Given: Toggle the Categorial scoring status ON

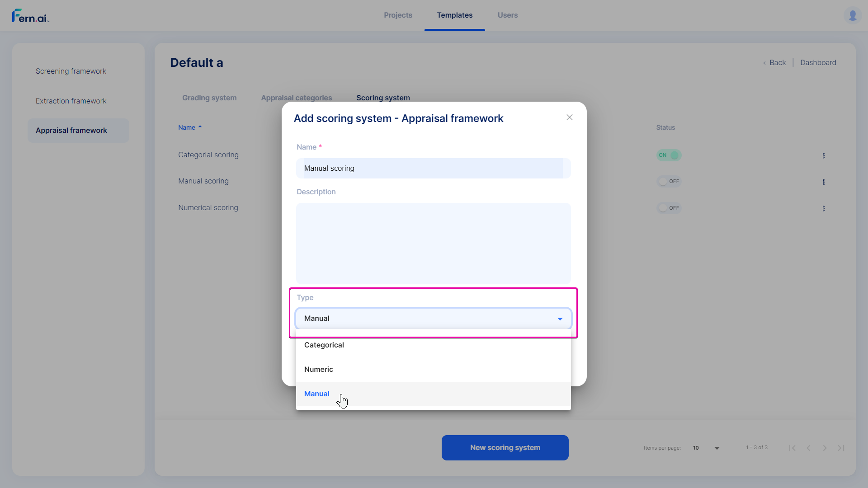Looking at the screenshot, I should tap(668, 155).
